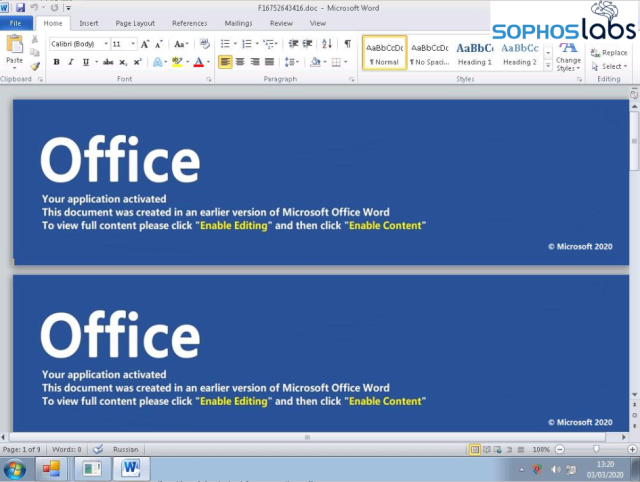Click the Clear Formatting icon
The width and height of the screenshot is (640, 482).
[204, 44]
